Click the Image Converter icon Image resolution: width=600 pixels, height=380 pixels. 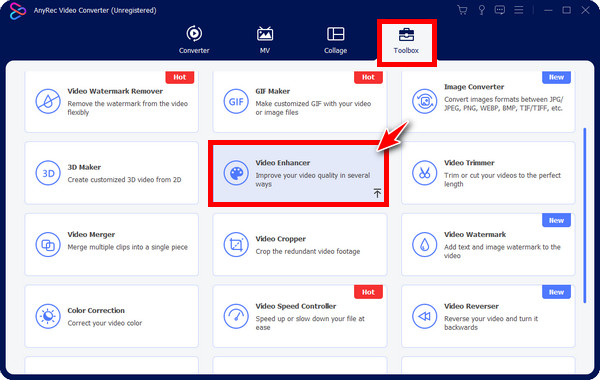(424, 101)
